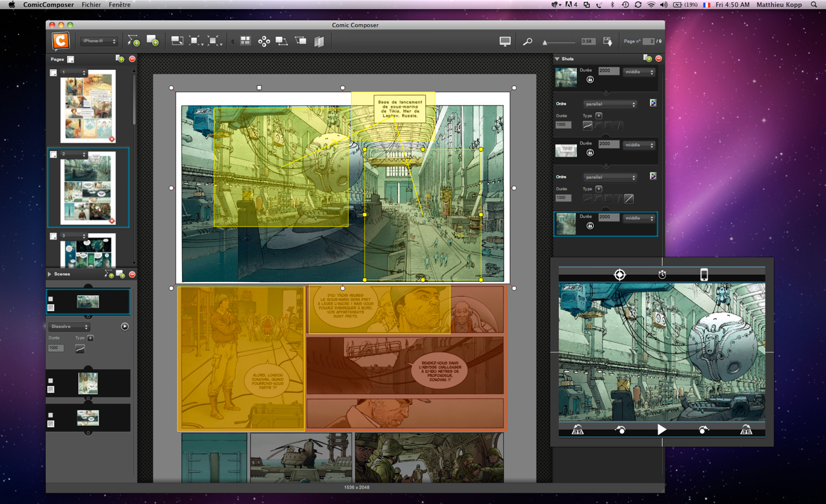
Task: Open first shot's middle alignment dropdown
Action: click(x=639, y=72)
